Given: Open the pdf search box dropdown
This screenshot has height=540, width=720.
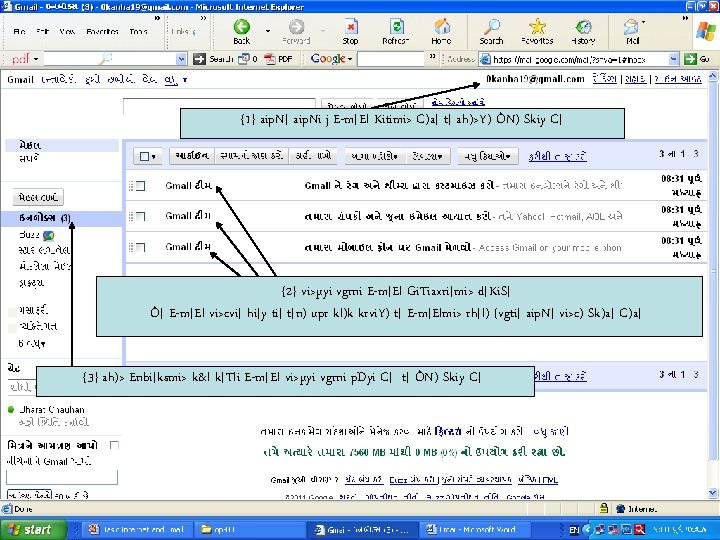Looking at the screenshot, I should coord(181,59).
